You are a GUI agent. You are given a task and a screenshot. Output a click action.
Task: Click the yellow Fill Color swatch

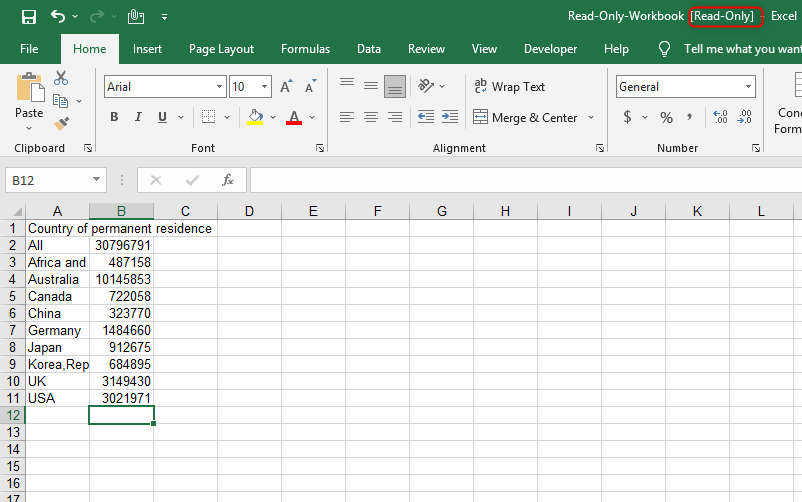(x=255, y=117)
